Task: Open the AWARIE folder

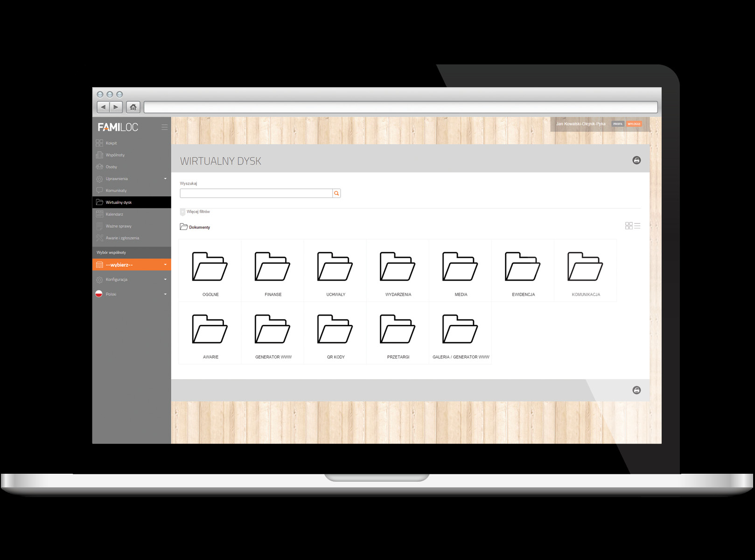Action: (210, 333)
